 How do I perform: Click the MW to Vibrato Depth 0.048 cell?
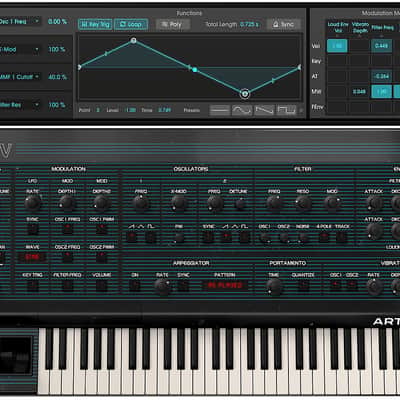click(359, 91)
